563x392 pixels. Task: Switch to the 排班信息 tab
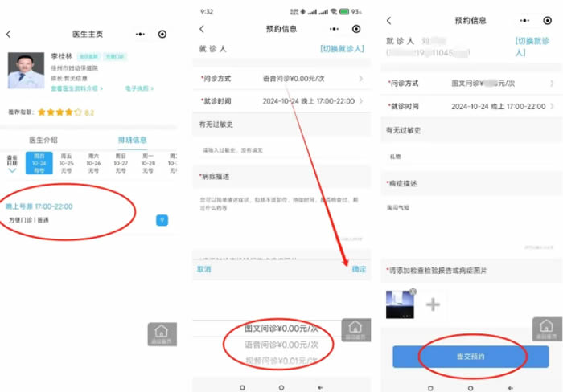(x=133, y=140)
